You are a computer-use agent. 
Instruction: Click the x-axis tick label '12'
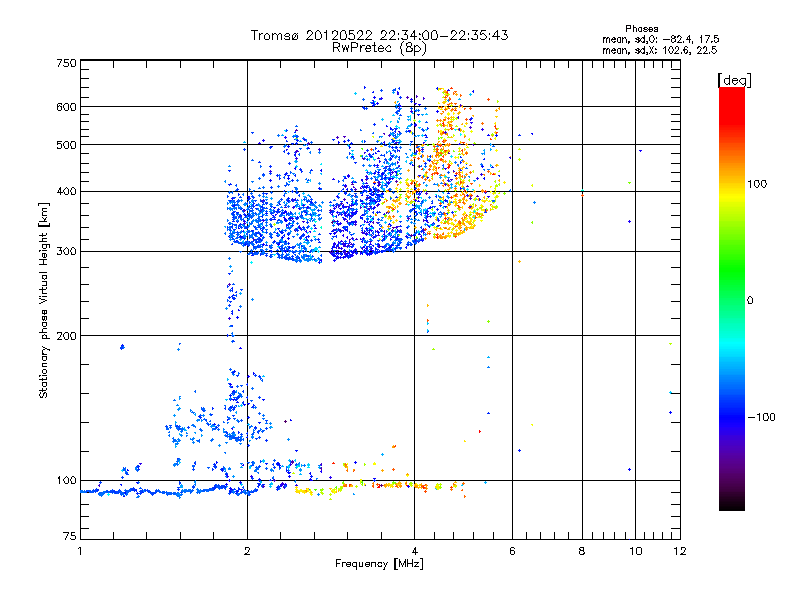(x=680, y=551)
